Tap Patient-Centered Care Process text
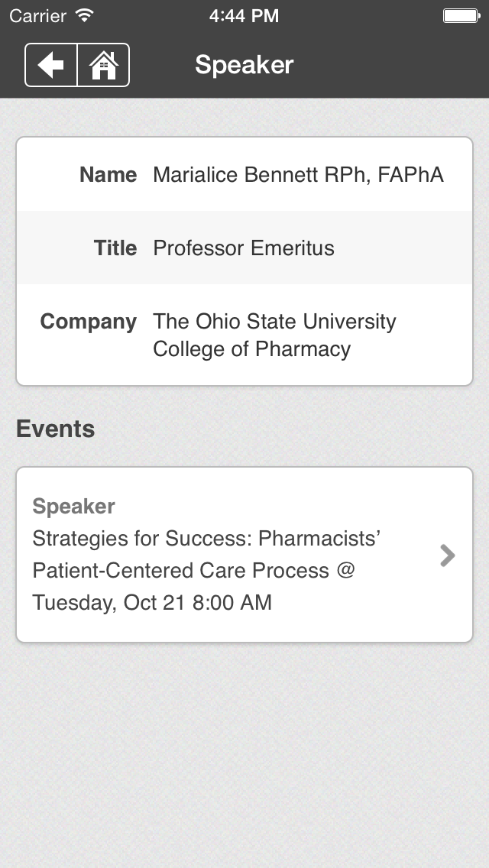The image size is (489, 868). click(193, 571)
